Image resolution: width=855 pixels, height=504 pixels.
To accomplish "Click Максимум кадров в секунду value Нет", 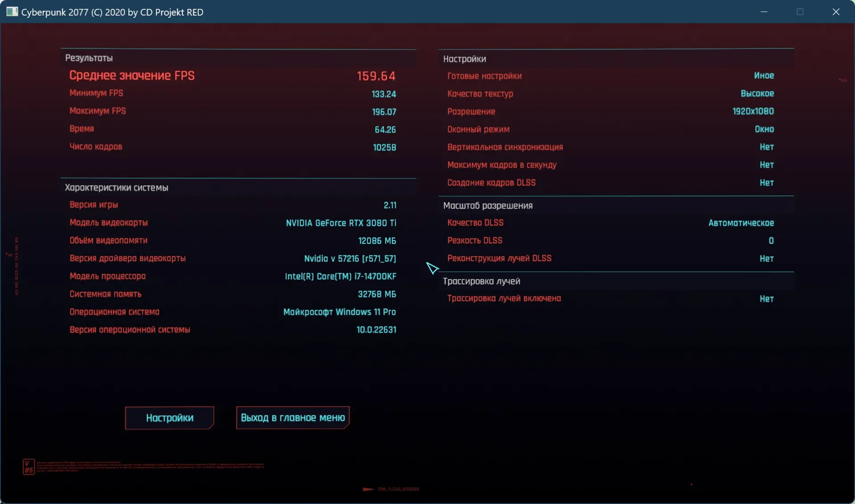I will 767,165.
